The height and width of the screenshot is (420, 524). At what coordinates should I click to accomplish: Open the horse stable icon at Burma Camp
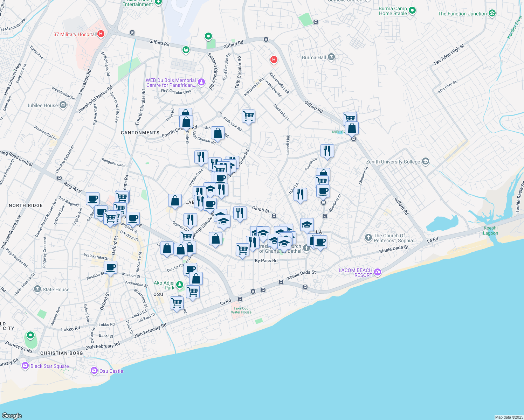[x=413, y=10]
